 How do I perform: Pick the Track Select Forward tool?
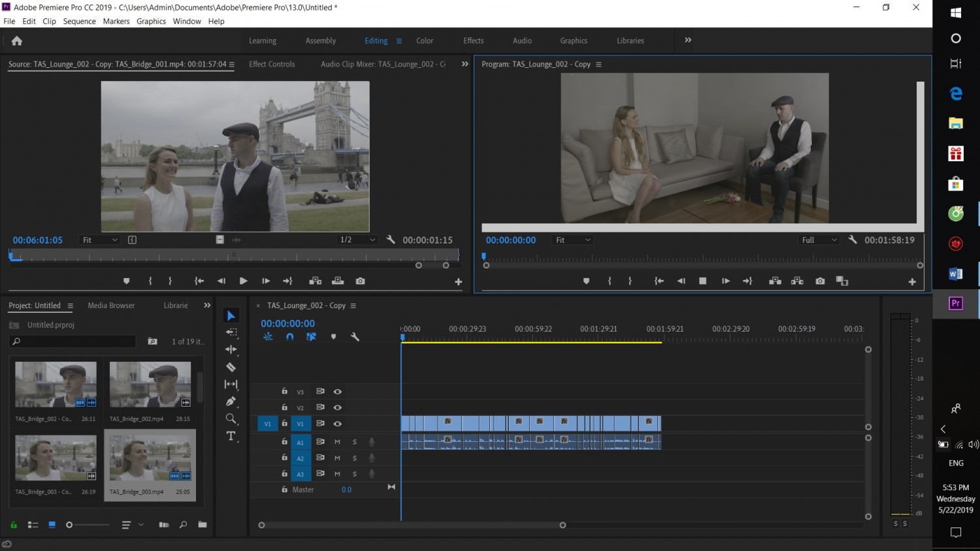click(231, 332)
